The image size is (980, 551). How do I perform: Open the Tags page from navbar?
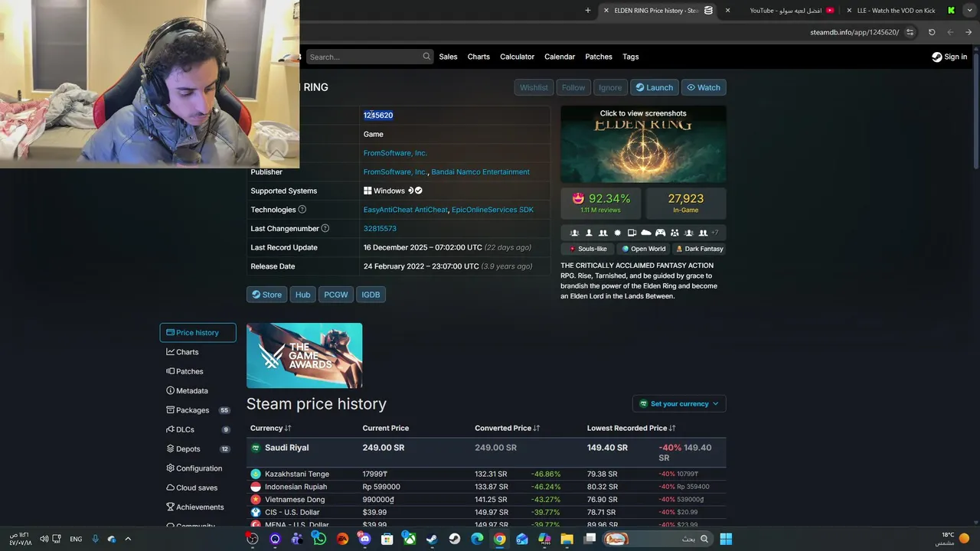pos(631,57)
